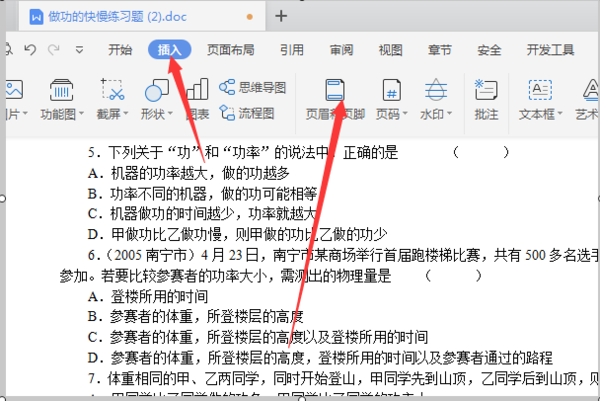Image resolution: width=600 pixels, height=401 pixels.
Task: Select the 插入 ribbon tab
Action: (x=170, y=50)
